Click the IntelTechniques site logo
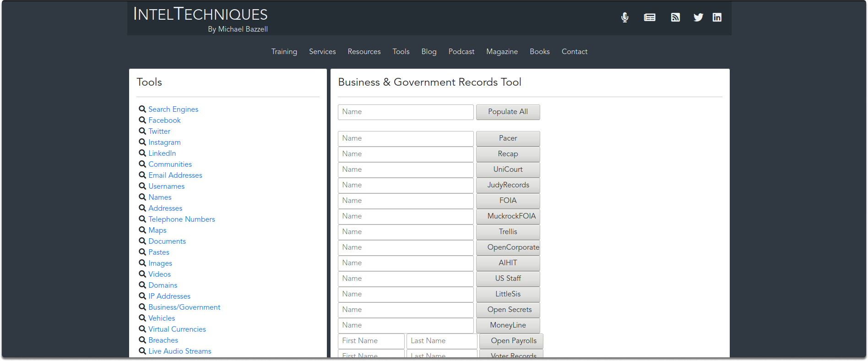Image resolution: width=868 pixels, height=361 pixels. click(x=201, y=19)
